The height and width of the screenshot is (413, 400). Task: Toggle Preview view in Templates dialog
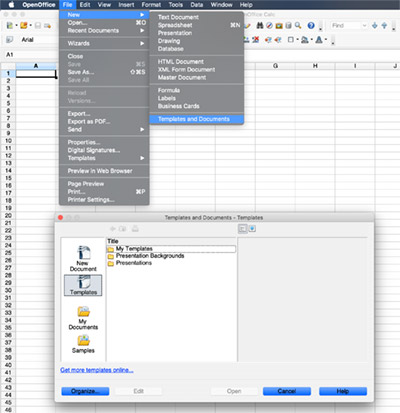pos(252,229)
